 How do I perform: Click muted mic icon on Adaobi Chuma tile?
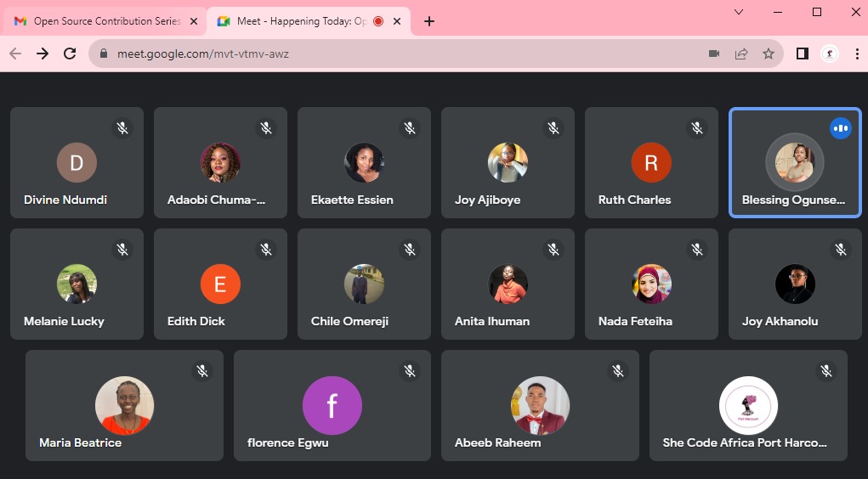(x=266, y=128)
